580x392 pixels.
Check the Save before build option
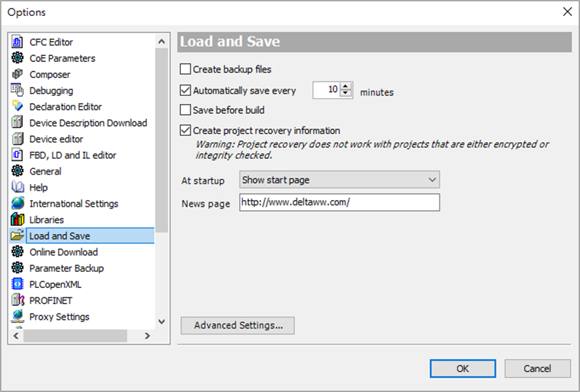click(186, 110)
